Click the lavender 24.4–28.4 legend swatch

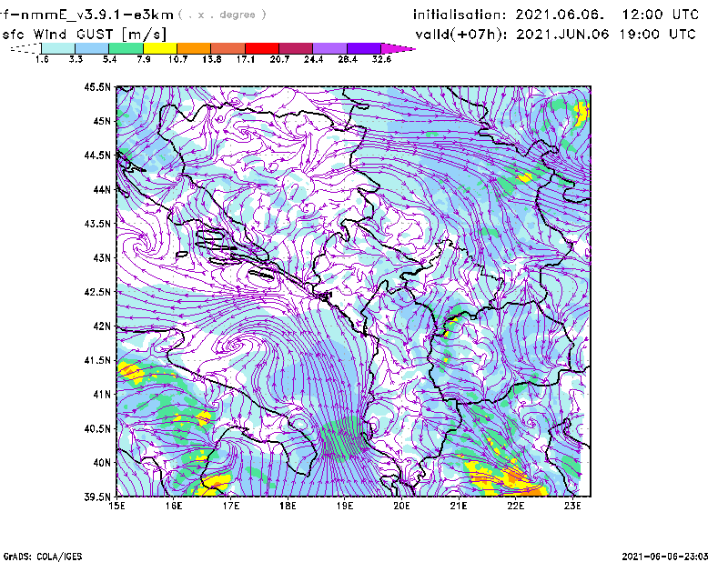tap(330, 48)
